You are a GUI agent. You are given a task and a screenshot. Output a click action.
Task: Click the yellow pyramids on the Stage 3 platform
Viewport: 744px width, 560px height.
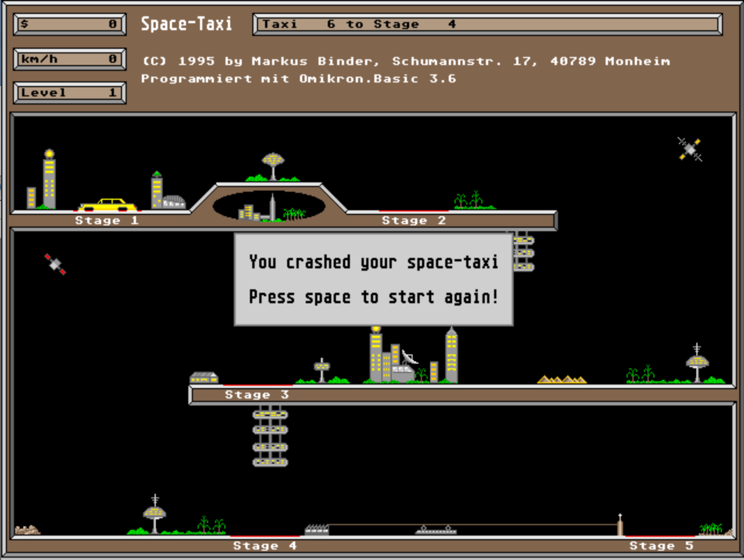561,380
